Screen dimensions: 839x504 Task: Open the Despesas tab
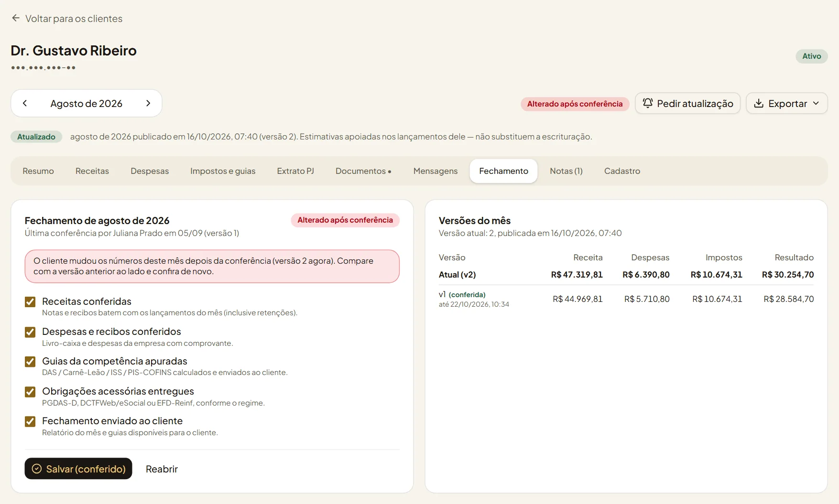(x=150, y=171)
